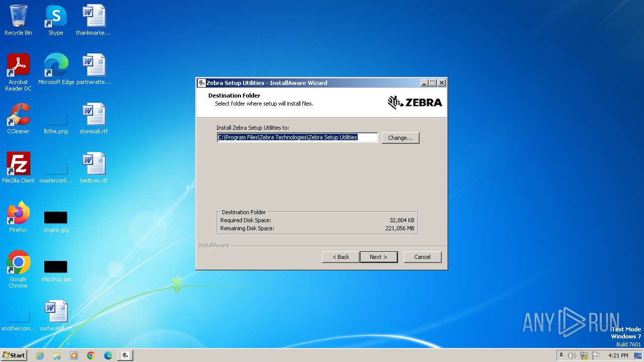
Task: Click the taskbar clock showing 4:21 PM
Action: coord(618,355)
